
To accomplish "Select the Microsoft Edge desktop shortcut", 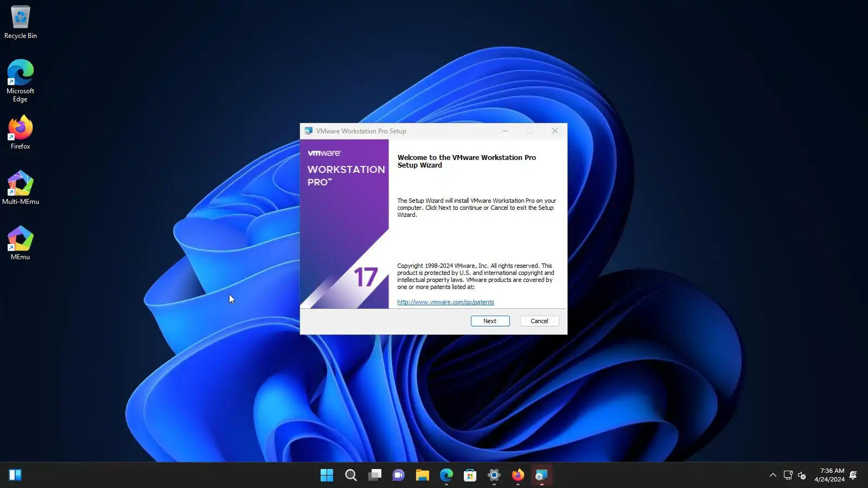I will 21,81.
